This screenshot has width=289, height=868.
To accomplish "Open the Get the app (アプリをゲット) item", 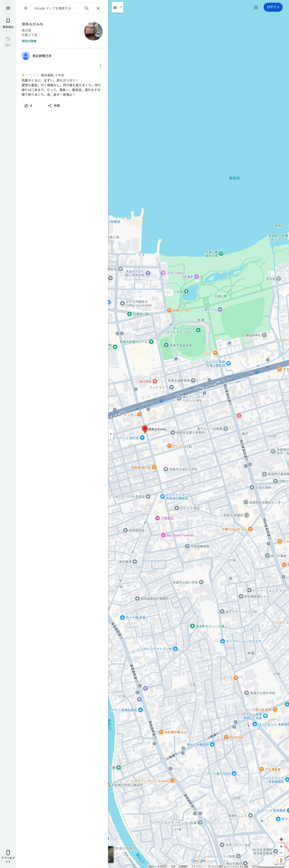I will (8, 856).
